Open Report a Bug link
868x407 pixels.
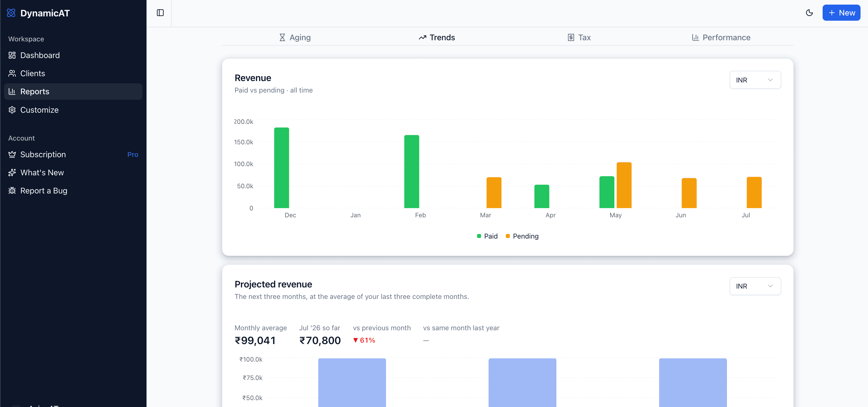click(73, 191)
